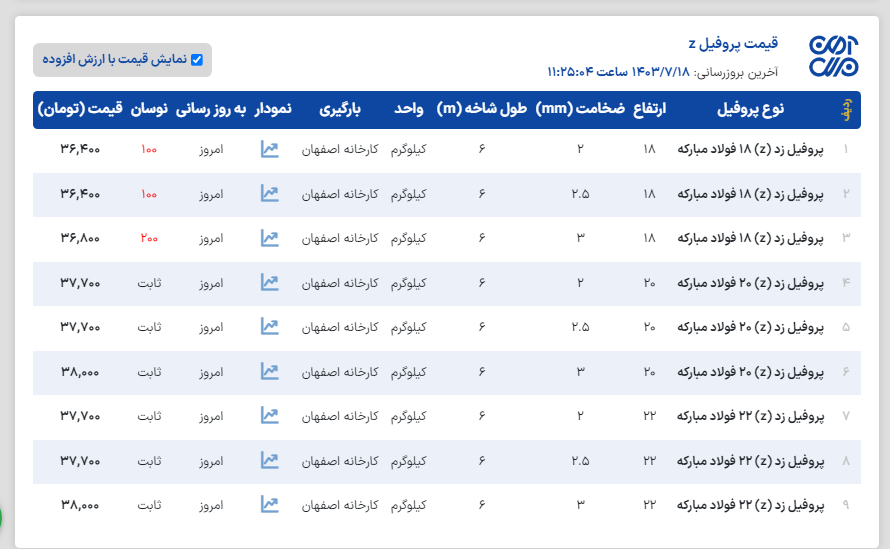890x549 pixels.
Task: Click the نوسان column header
Action: (149, 109)
